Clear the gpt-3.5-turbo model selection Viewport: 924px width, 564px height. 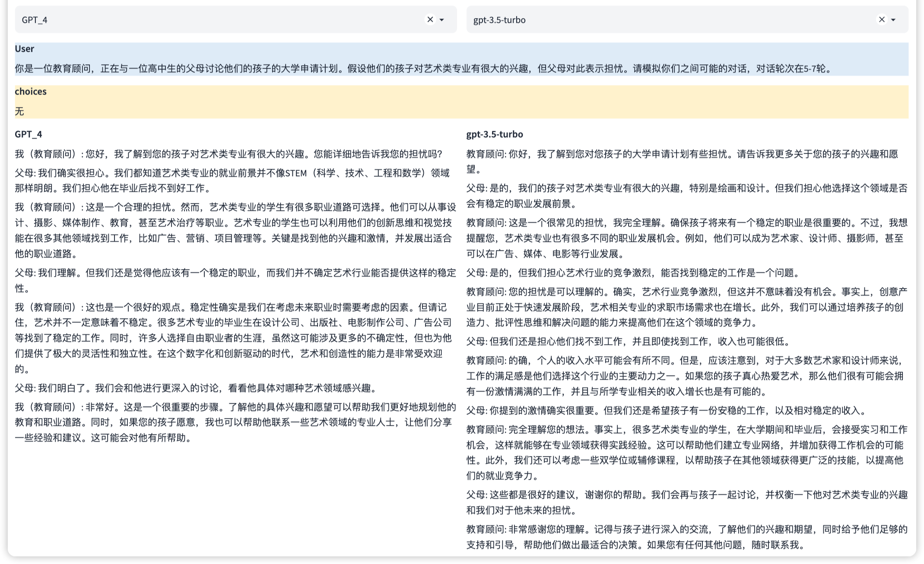pyautogui.click(x=881, y=19)
